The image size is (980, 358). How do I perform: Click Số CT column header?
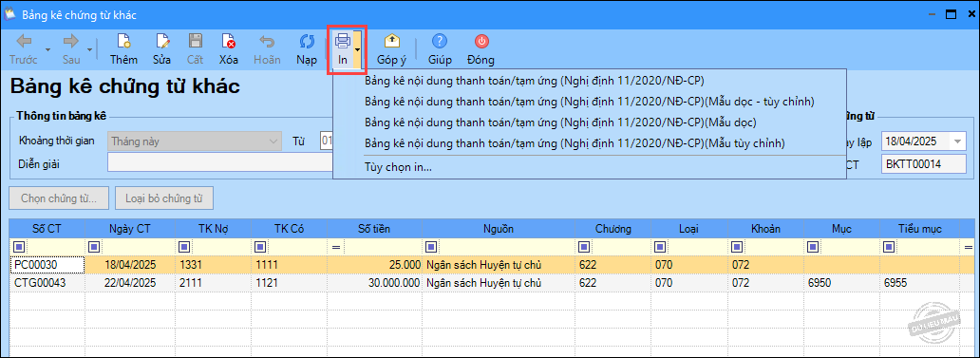(x=47, y=229)
